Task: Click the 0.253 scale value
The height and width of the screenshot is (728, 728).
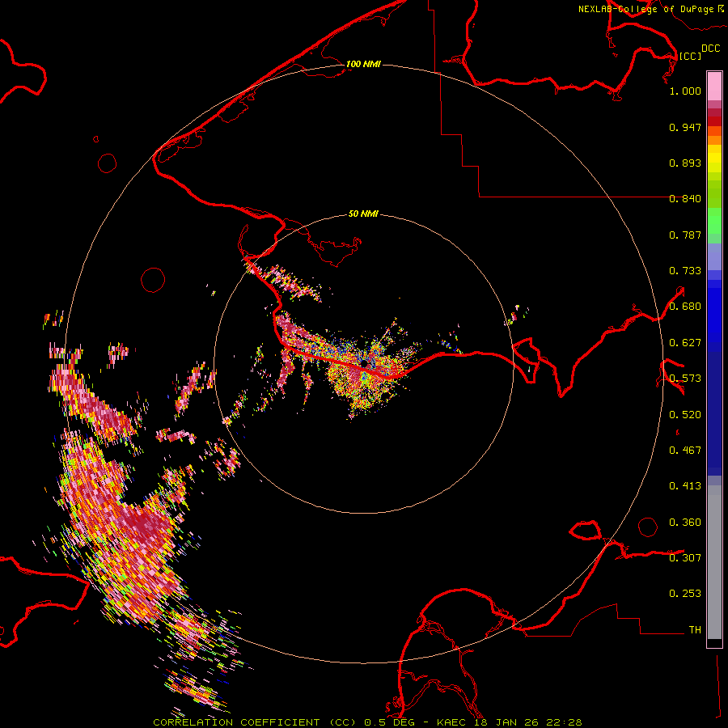Action: pyautogui.click(x=685, y=594)
